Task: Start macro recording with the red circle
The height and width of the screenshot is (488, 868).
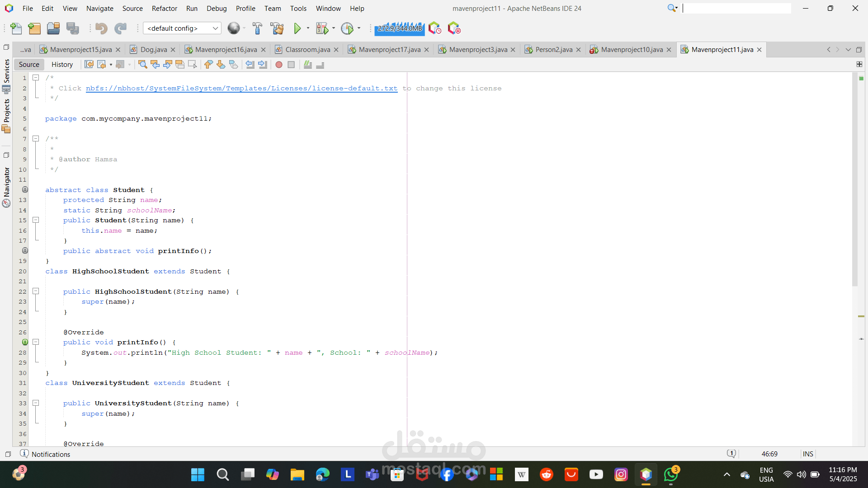Action: 279,65
